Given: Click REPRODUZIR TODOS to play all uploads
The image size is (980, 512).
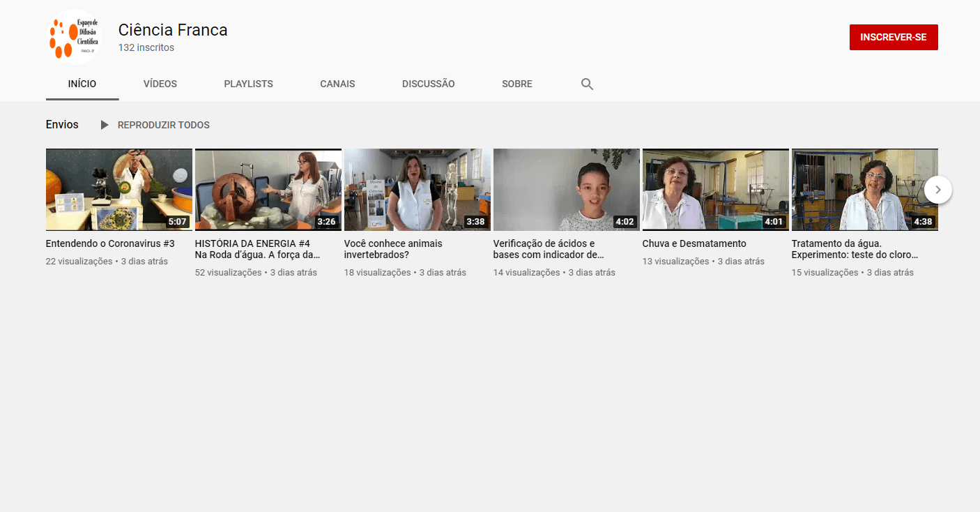Looking at the screenshot, I should (x=163, y=125).
